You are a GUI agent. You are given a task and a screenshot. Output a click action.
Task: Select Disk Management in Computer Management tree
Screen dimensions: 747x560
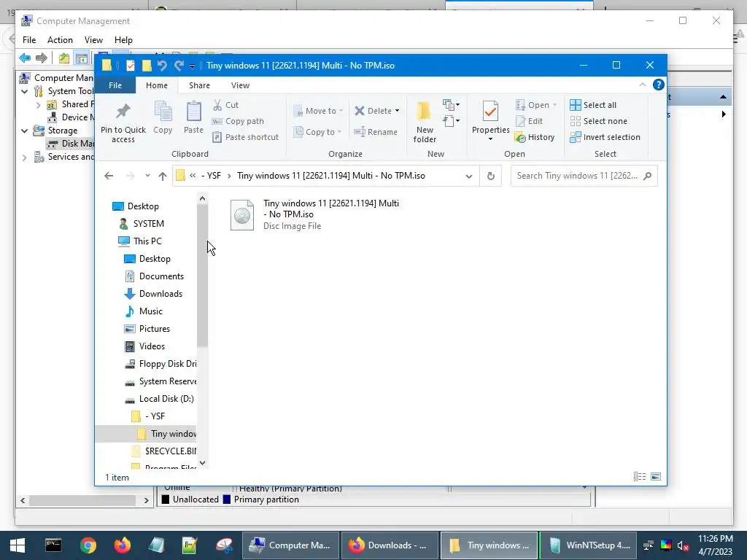click(x=71, y=144)
